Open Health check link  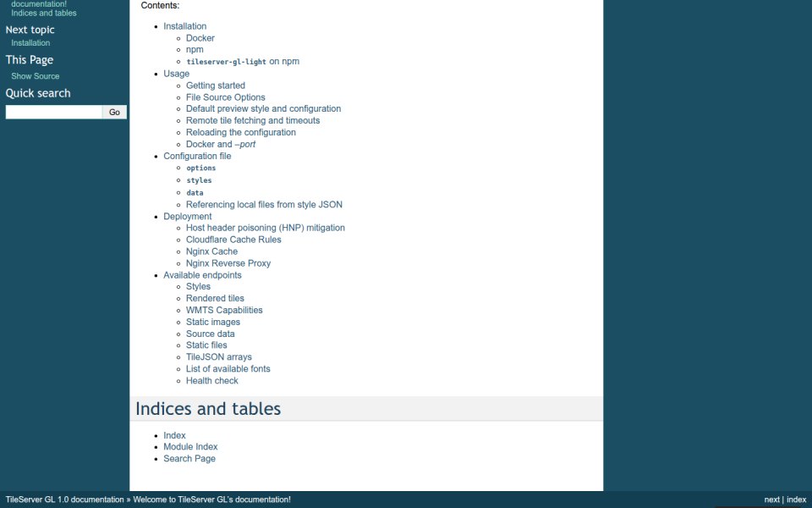coord(211,380)
